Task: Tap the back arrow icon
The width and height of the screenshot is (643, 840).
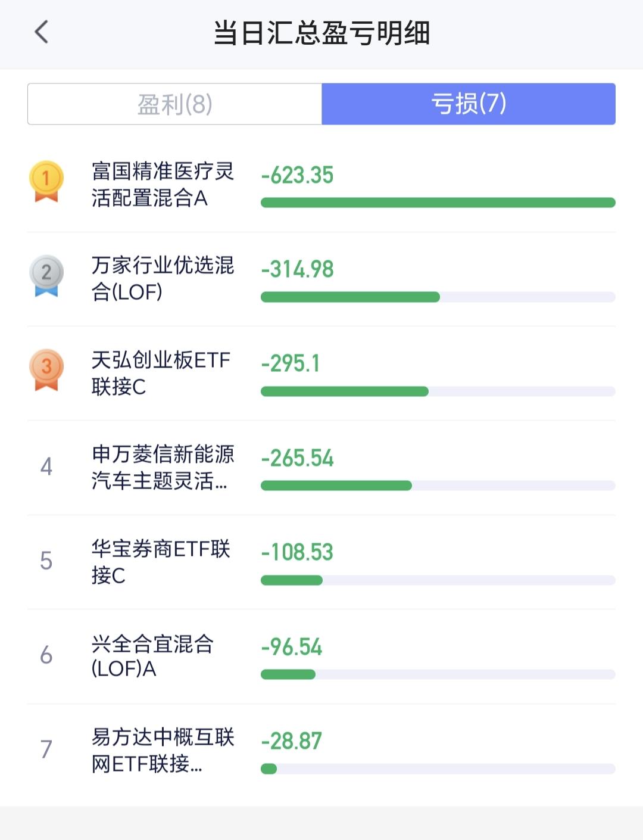Action: point(41,32)
